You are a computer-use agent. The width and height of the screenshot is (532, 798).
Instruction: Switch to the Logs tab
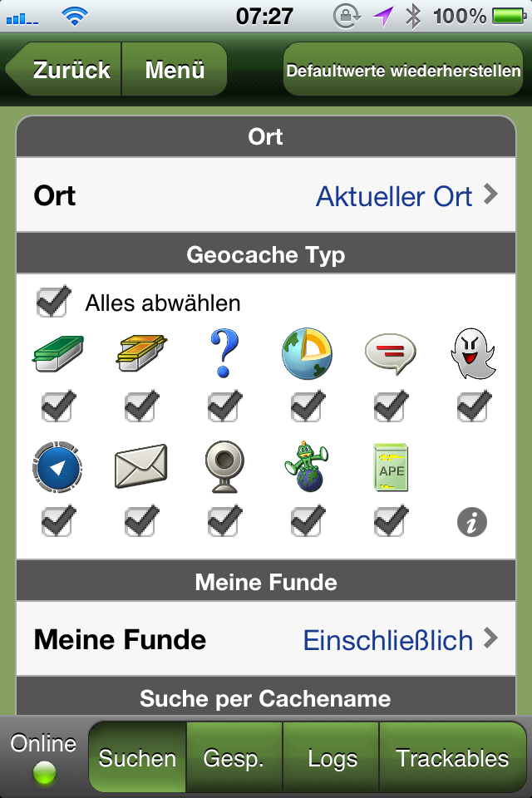(x=332, y=758)
